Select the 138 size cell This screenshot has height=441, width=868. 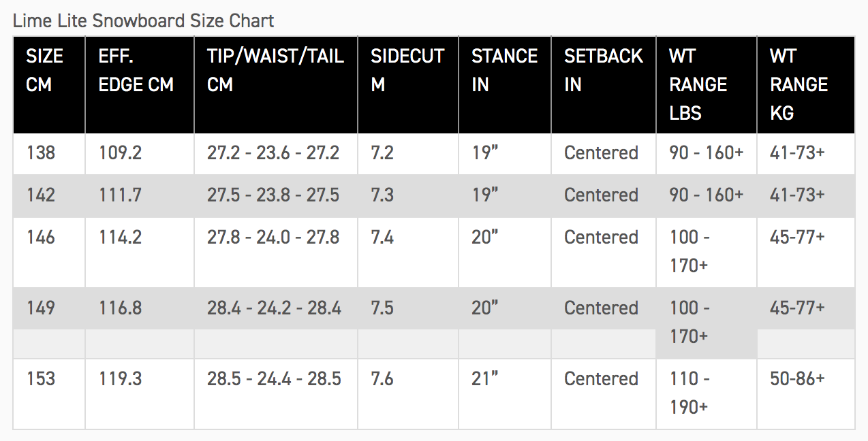41,153
